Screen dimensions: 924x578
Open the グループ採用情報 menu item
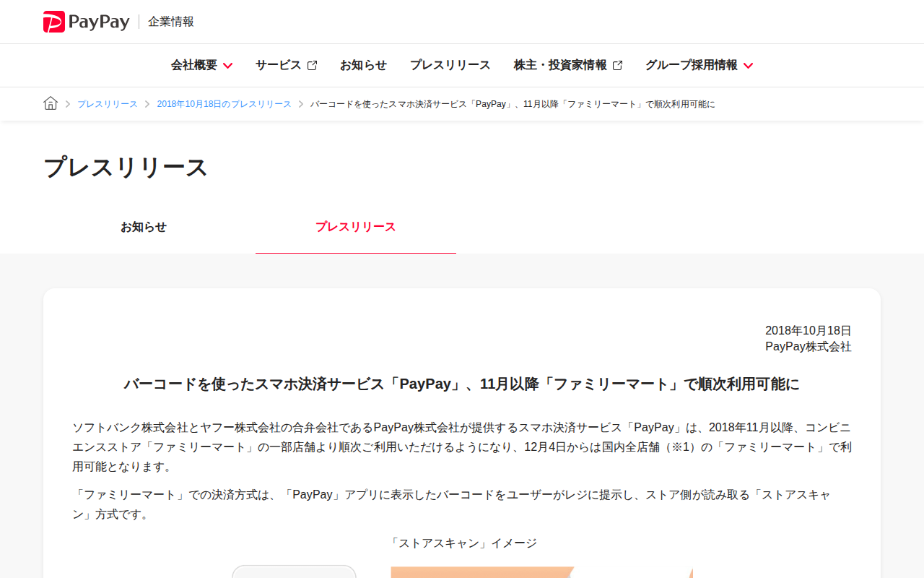tap(692, 65)
